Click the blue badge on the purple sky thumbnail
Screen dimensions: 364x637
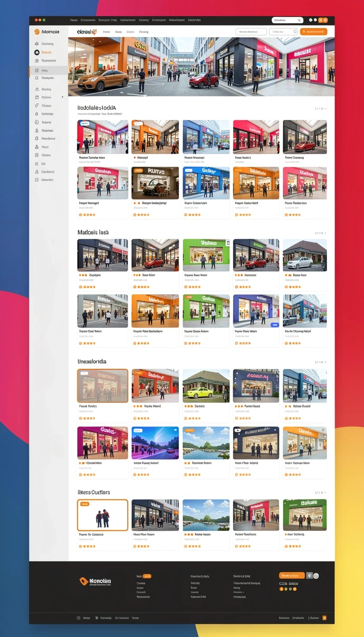[x=138, y=430]
